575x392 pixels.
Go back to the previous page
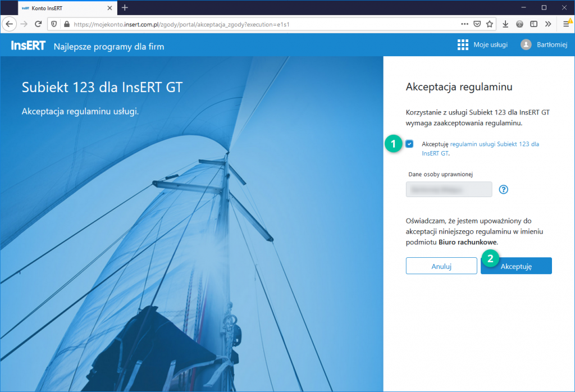[9, 24]
